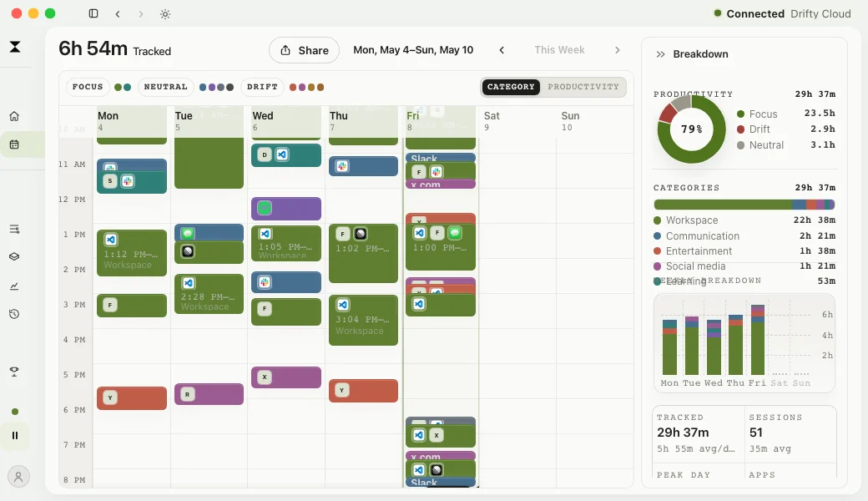Click the Messages icon in Tuesday's 1 PM block

(x=188, y=234)
